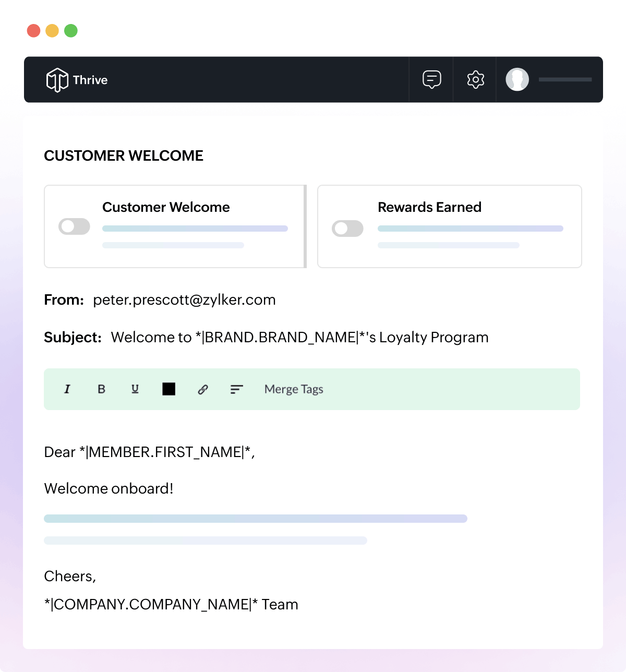Toggle off the Rewards Earned switch
The height and width of the screenshot is (672, 626).
347,228
